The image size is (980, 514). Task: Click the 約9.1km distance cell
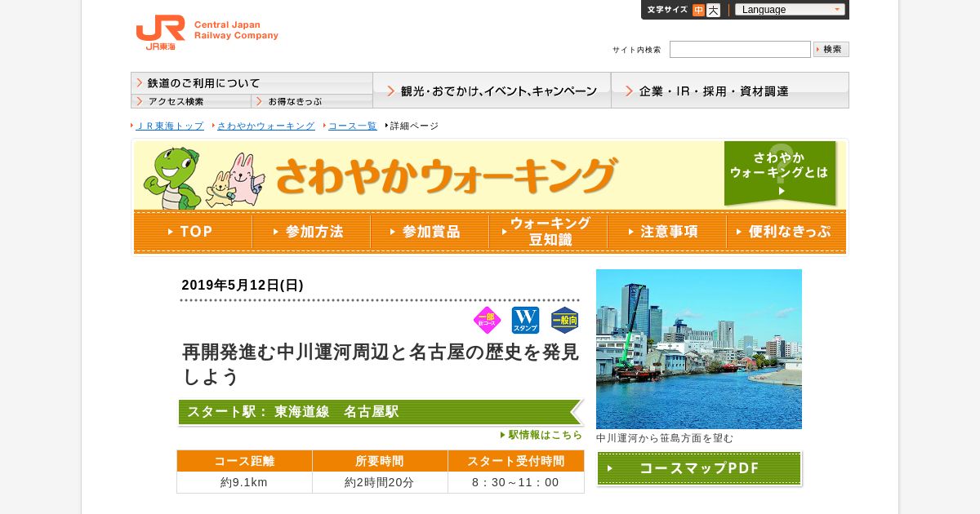point(244,482)
